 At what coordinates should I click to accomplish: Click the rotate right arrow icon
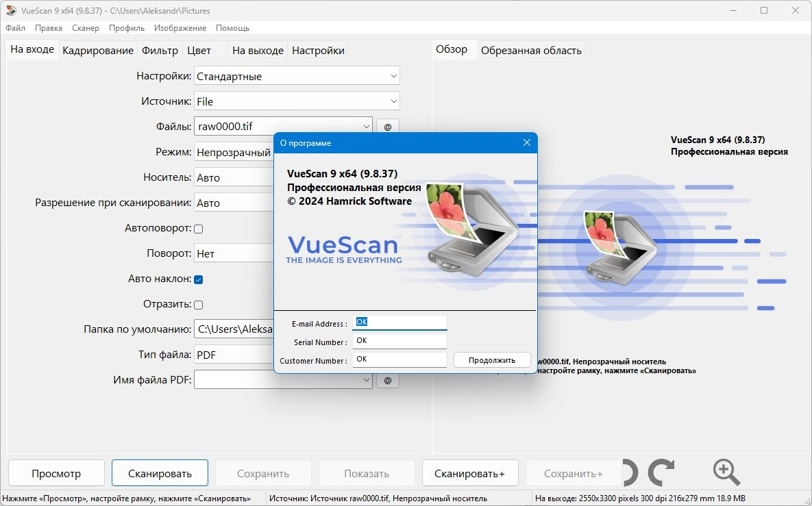coord(661,472)
